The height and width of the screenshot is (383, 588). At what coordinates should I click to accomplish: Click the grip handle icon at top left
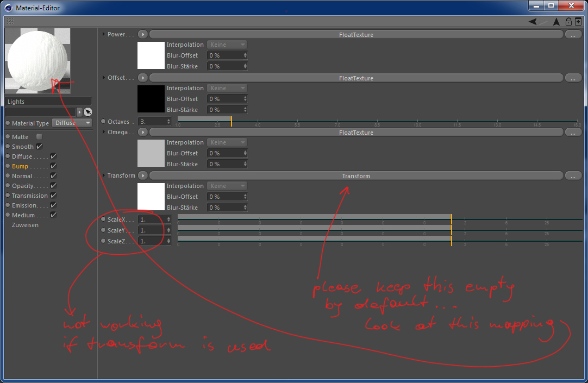tap(10, 21)
